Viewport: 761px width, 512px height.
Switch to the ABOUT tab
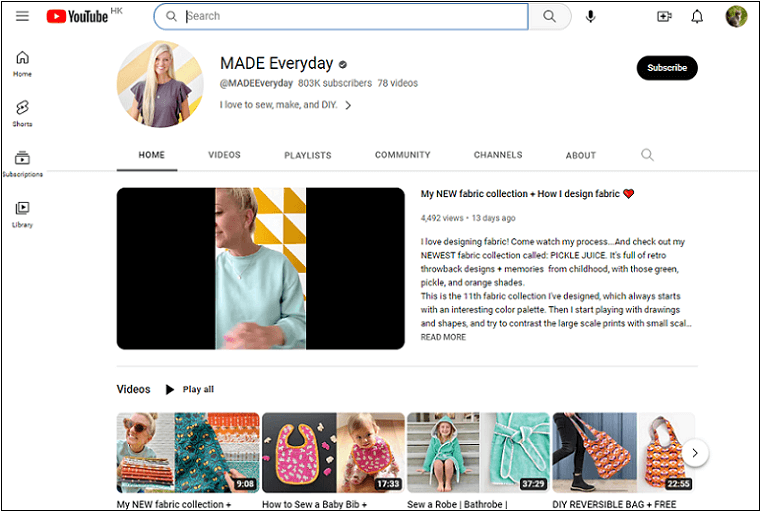(x=580, y=155)
